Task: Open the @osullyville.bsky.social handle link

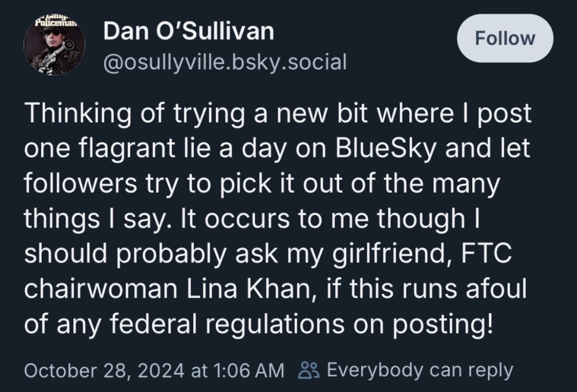Action: point(225,62)
